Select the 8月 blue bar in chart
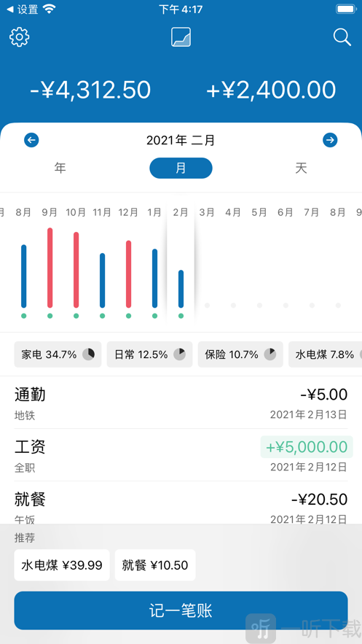Screen dimensions: 362x644 pos(24,276)
